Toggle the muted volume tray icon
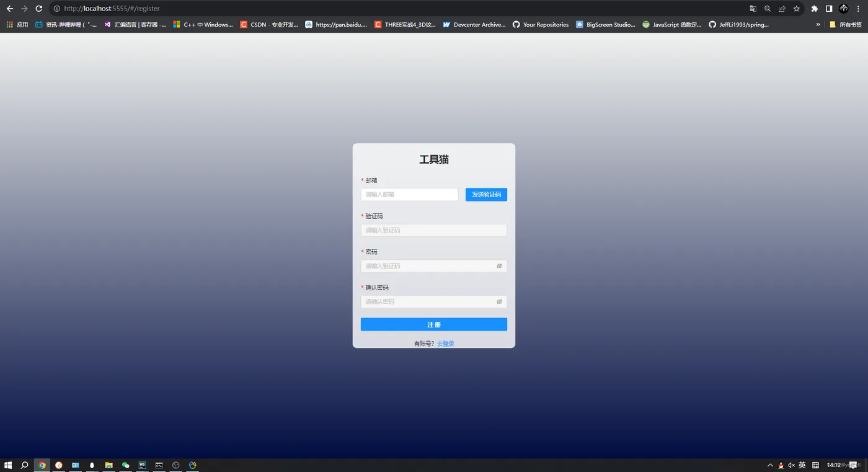Screen dimensions: 868x472 (792, 465)
